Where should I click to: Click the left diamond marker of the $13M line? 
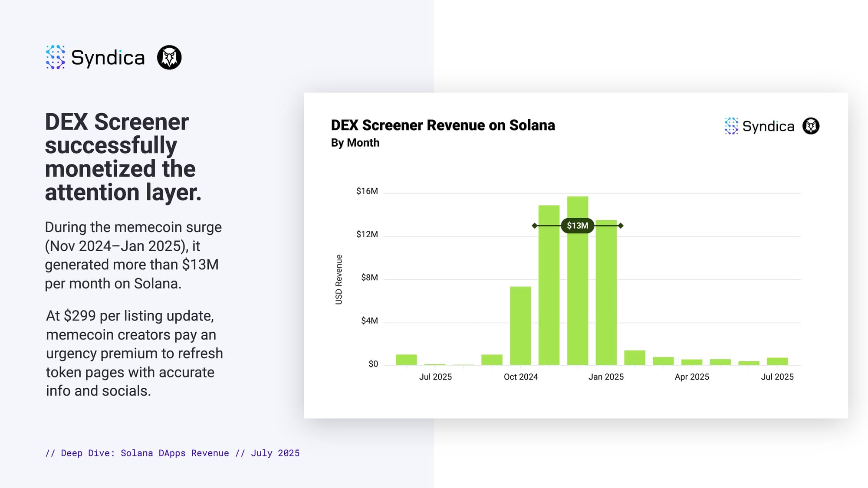click(x=534, y=226)
